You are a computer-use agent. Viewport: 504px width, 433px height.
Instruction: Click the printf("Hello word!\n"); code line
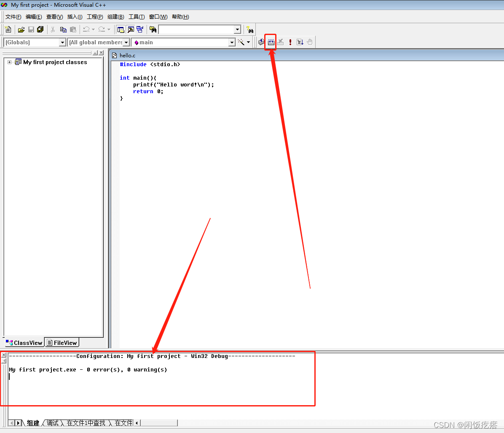click(174, 85)
